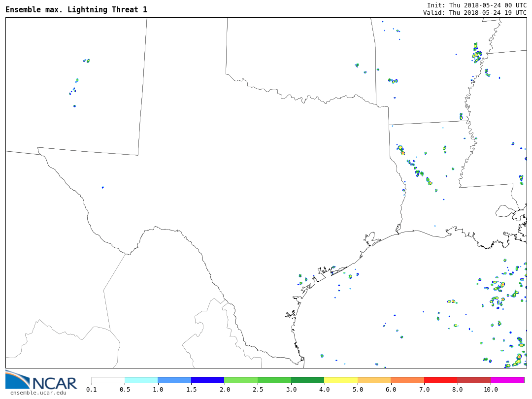Click the isolated blue lightning cell in west Texas

(102, 187)
